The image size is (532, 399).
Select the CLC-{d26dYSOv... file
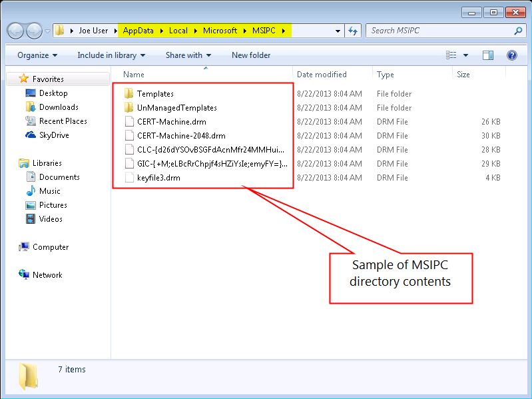pos(210,150)
